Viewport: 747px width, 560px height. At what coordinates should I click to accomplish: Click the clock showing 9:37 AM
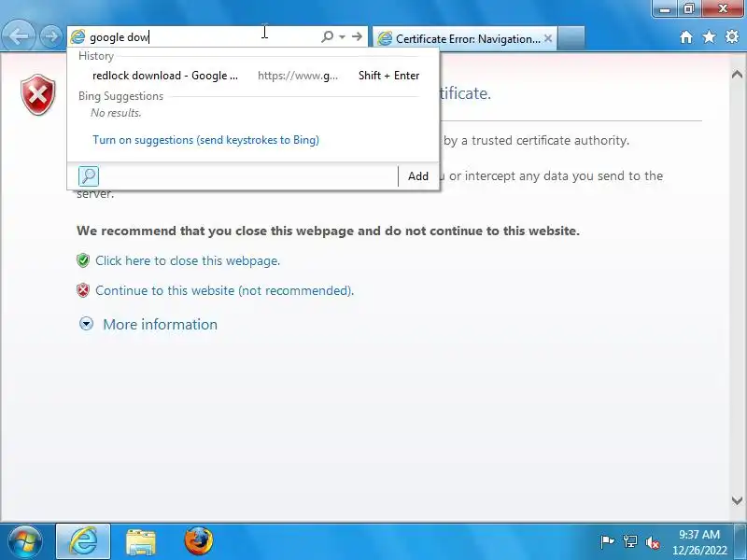tap(699, 534)
